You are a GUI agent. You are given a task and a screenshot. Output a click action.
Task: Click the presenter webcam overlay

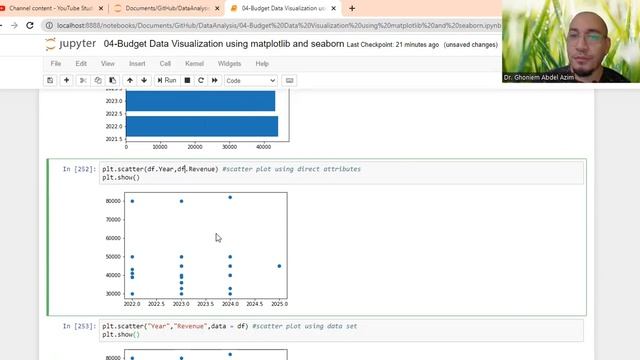point(571,41)
